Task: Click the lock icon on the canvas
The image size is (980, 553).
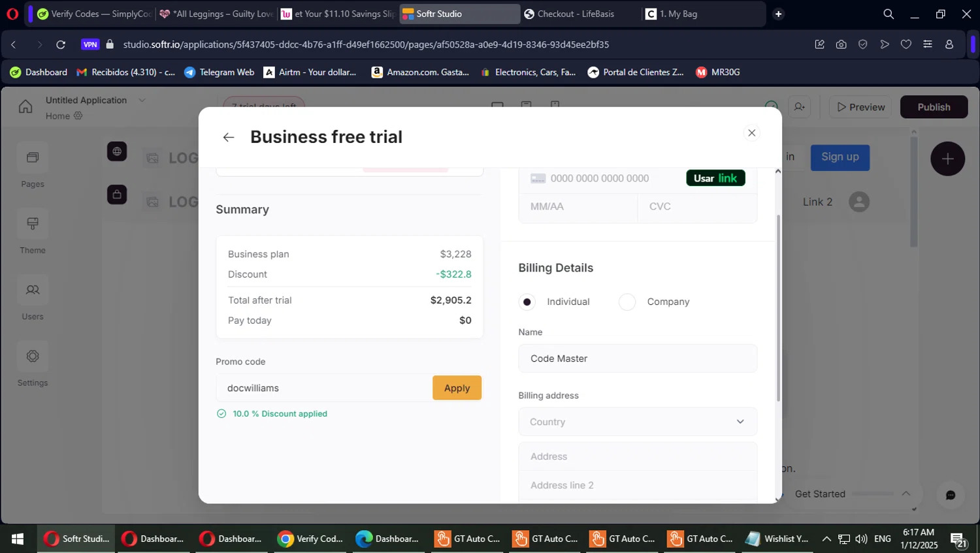Action: point(117,194)
